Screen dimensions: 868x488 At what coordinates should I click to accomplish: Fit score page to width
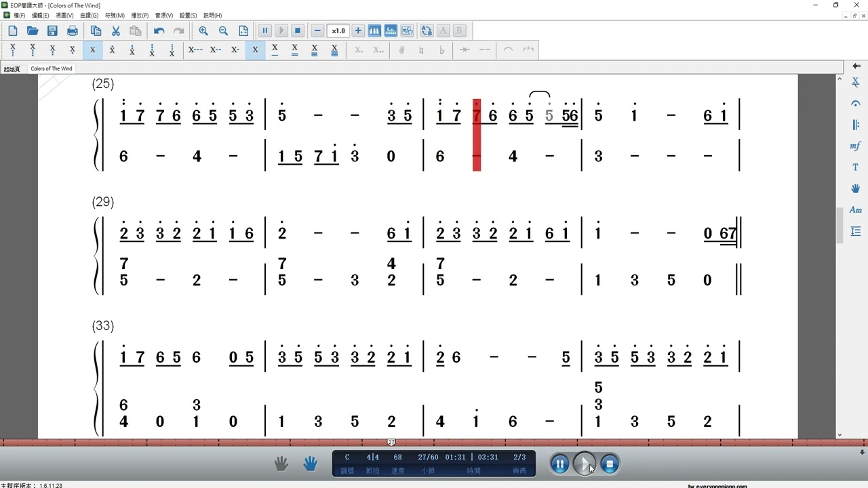tap(243, 30)
